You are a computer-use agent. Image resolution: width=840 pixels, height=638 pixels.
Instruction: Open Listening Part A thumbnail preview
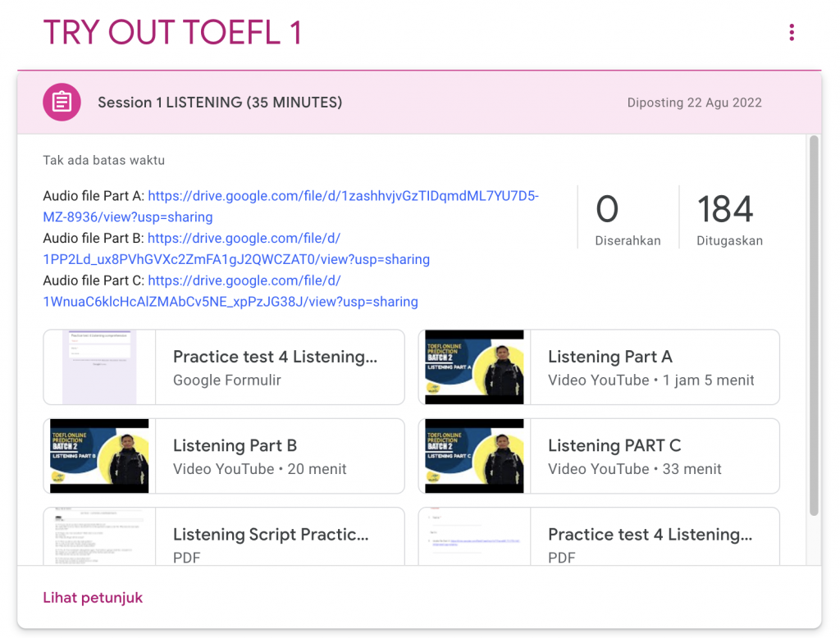click(x=474, y=367)
